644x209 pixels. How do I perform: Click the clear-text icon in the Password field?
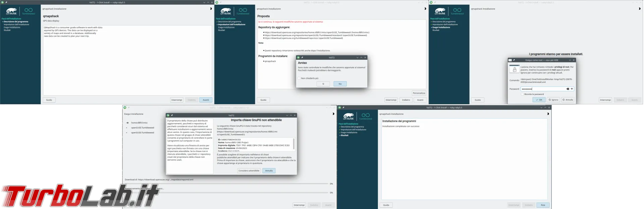(x=568, y=89)
